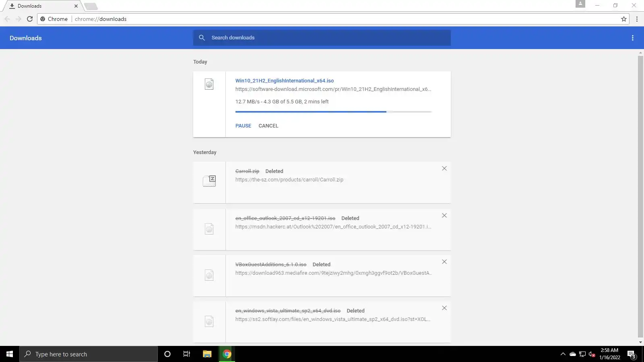The image size is (644, 362).
Task: Click the taskbar clock showing 2:58 AM
Action: 609,354
